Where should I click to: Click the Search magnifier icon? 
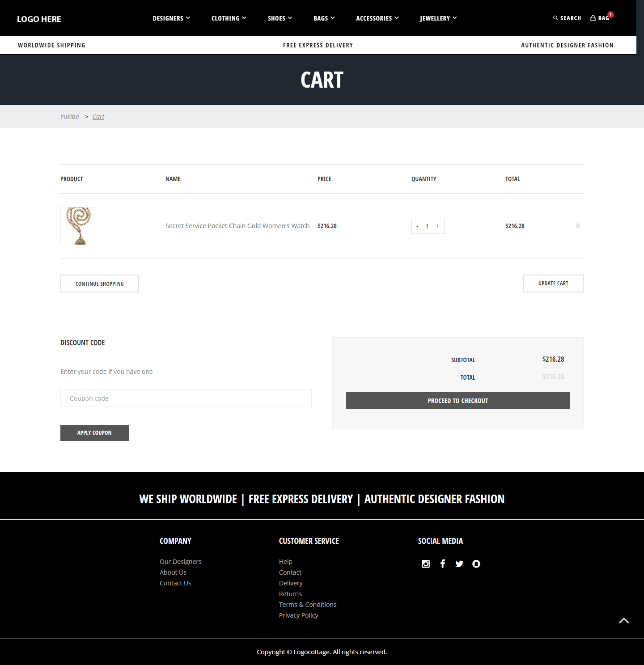[x=555, y=18]
